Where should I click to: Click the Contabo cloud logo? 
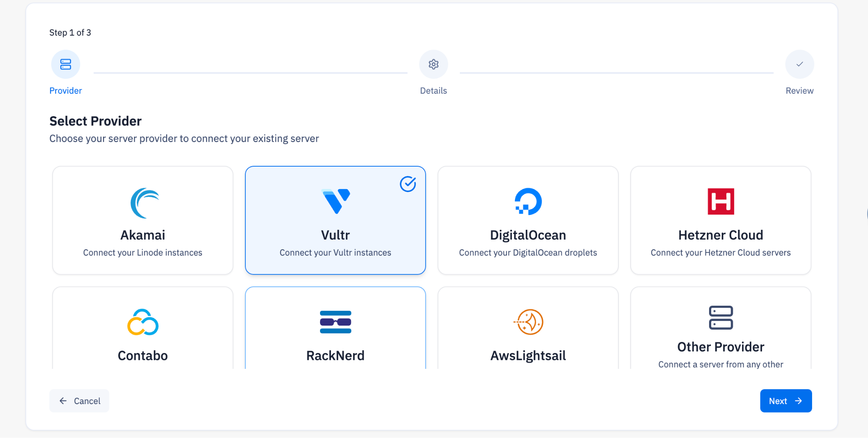click(x=143, y=322)
